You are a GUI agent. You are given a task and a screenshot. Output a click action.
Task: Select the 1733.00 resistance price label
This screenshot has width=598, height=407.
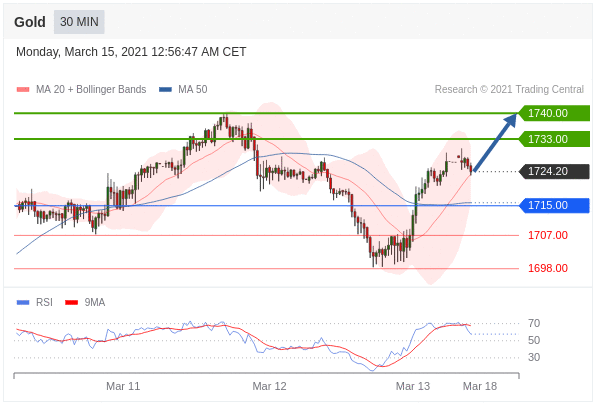[x=554, y=139]
